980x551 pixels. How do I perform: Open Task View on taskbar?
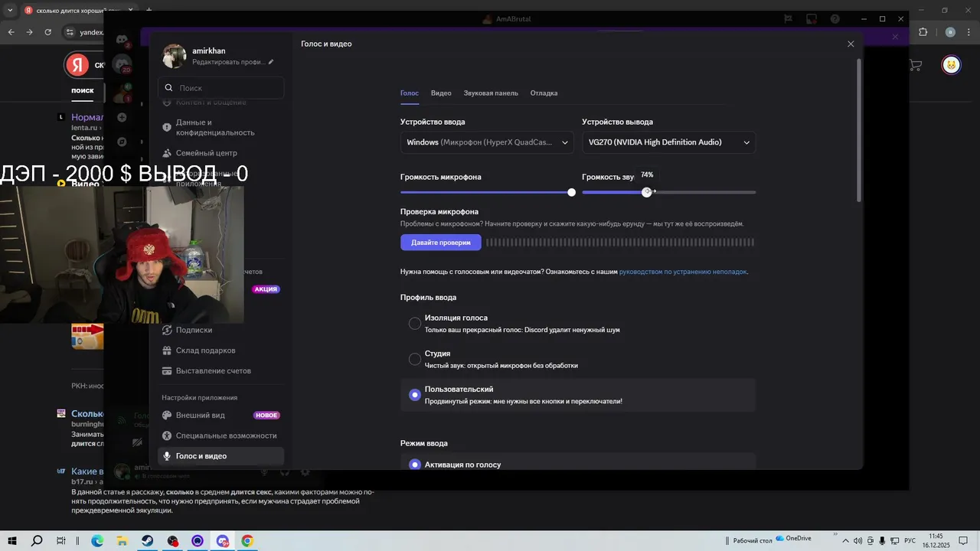(61, 541)
